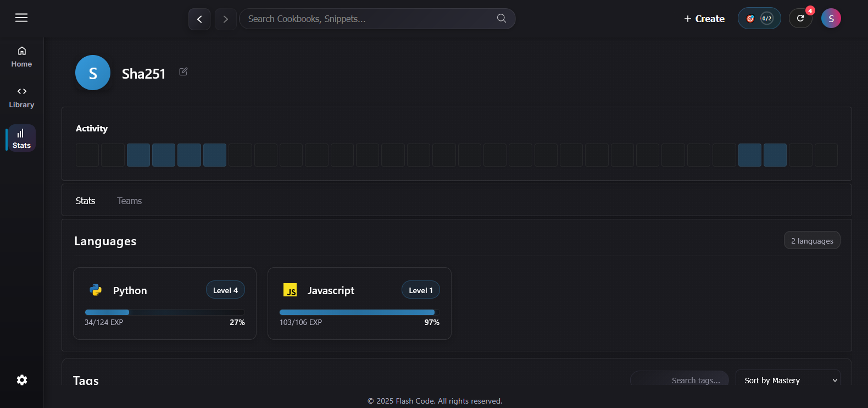868x408 pixels.
Task: Click Python EXP progress bar
Action: [164, 312]
